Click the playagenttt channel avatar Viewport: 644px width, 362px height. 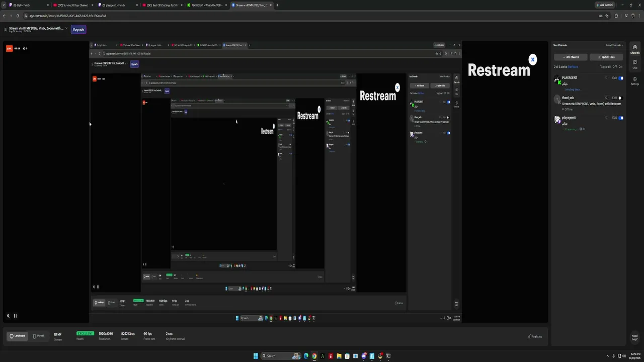tap(557, 120)
